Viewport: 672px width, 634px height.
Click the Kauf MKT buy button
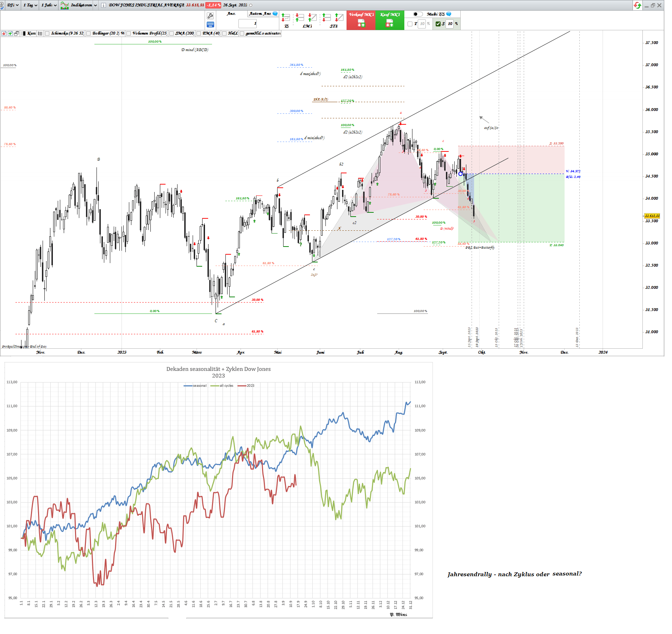coord(390,20)
